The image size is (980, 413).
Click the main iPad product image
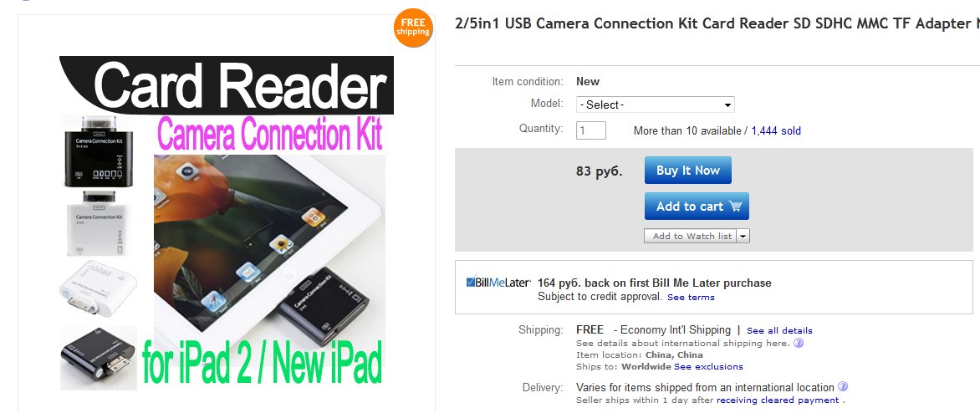[269, 250]
